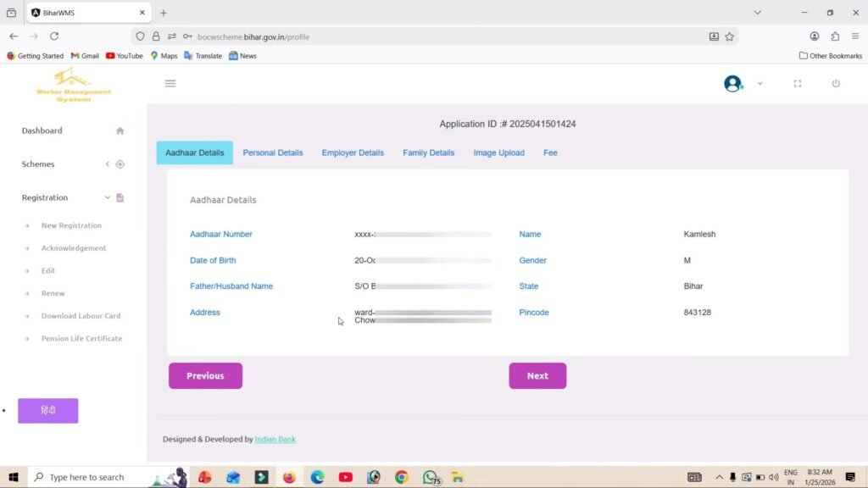The width and height of the screenshot is (868, 488).
Task: Log out using the power icon
Action: point(836,83)
